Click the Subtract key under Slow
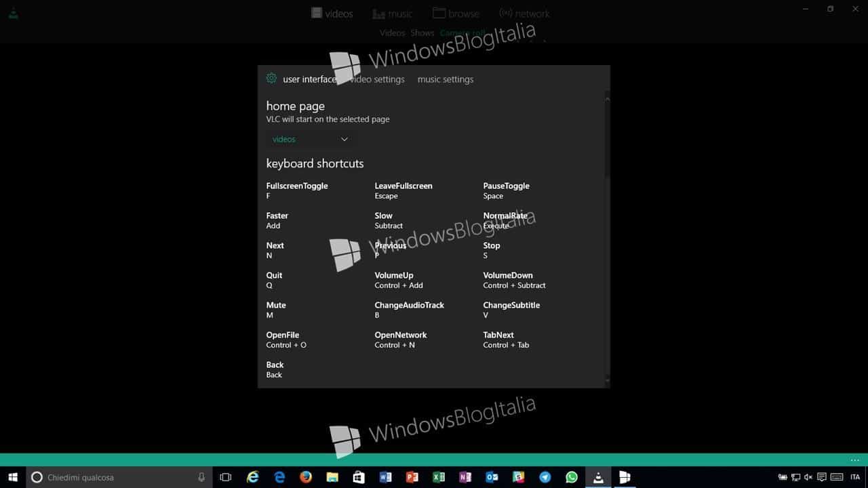Viewport: 868px width, 488px height. 389,226
